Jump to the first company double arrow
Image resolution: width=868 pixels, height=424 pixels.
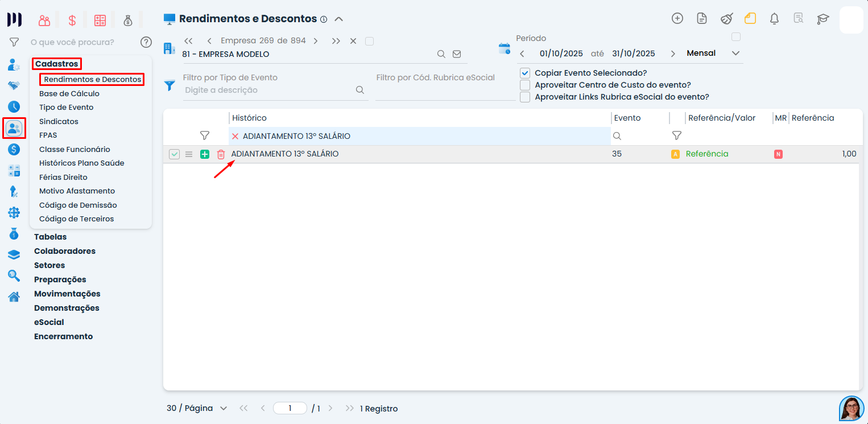tap(189, 41)
